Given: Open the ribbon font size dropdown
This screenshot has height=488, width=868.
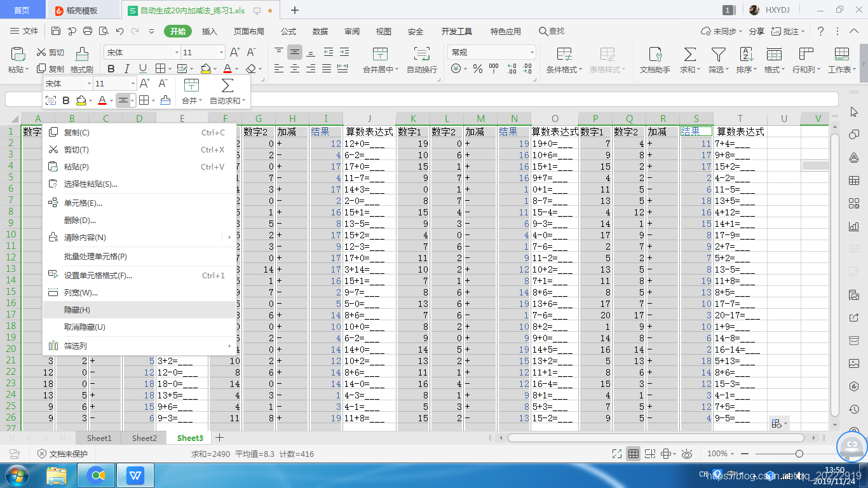Looking at the screenshot, I should [x=221, y=53].
